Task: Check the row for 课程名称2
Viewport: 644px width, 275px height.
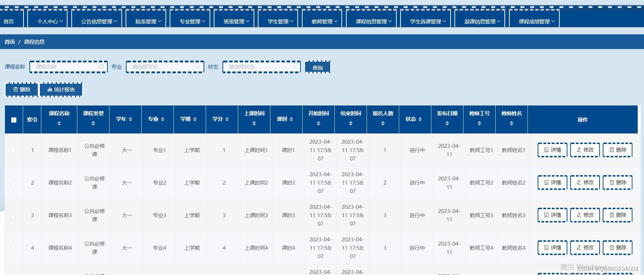Action: [13, 183]
